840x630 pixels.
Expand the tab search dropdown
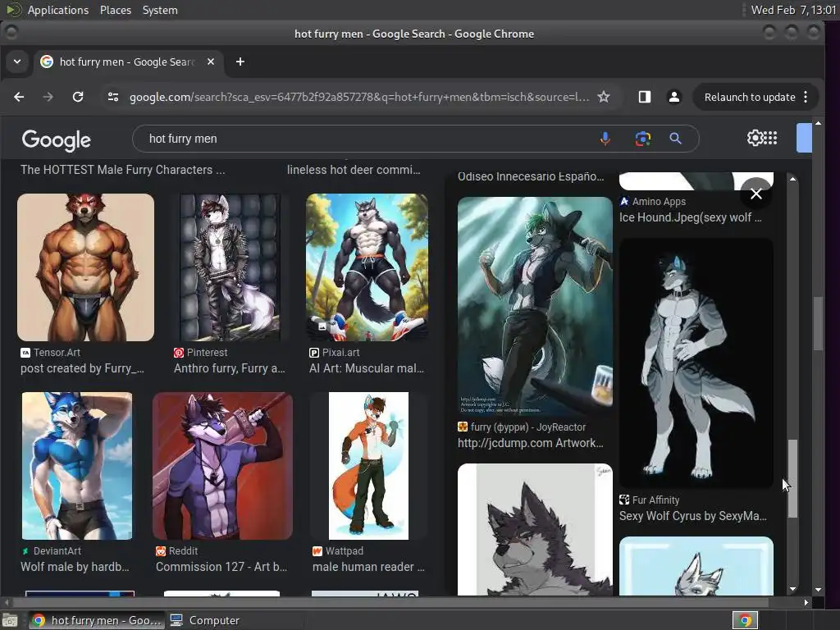coord(17,62)
